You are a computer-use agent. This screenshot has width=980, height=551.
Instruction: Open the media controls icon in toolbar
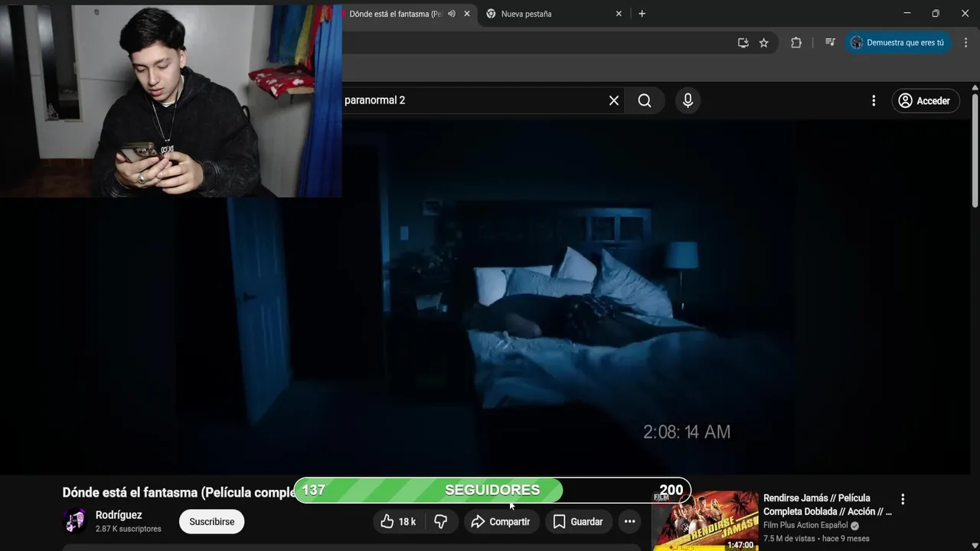click(x=830, y=43)
